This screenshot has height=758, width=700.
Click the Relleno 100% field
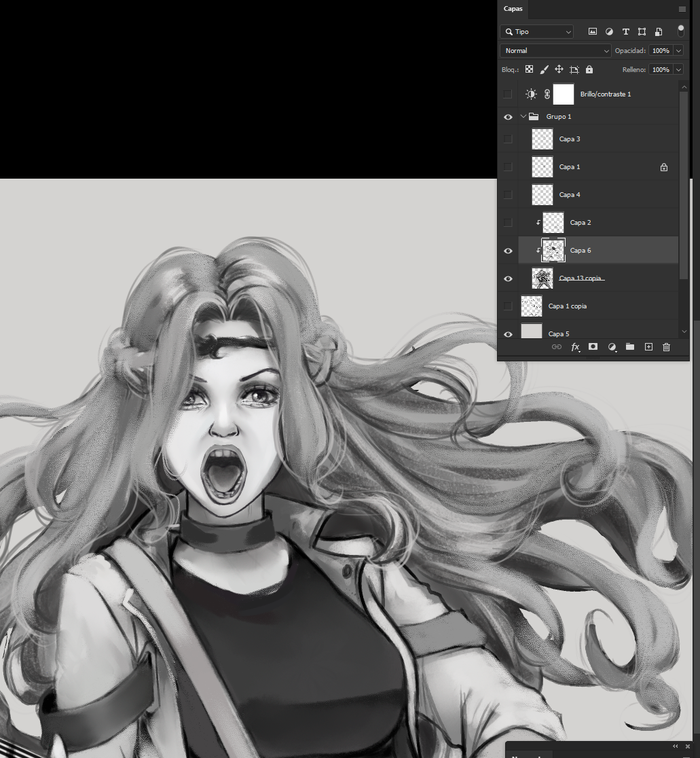coord(661,69)
